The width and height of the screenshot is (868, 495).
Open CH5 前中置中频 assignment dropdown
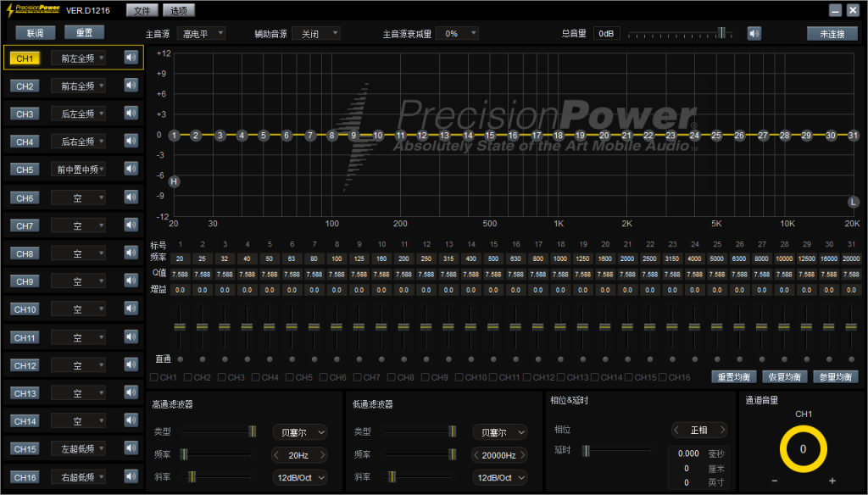[x=78, y=170]
